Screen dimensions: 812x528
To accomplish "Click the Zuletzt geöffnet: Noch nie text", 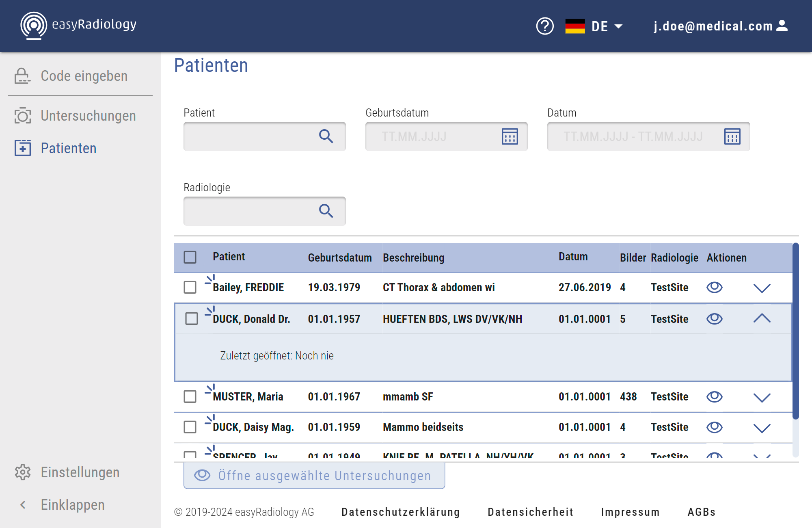I will (x=277, y=356).
